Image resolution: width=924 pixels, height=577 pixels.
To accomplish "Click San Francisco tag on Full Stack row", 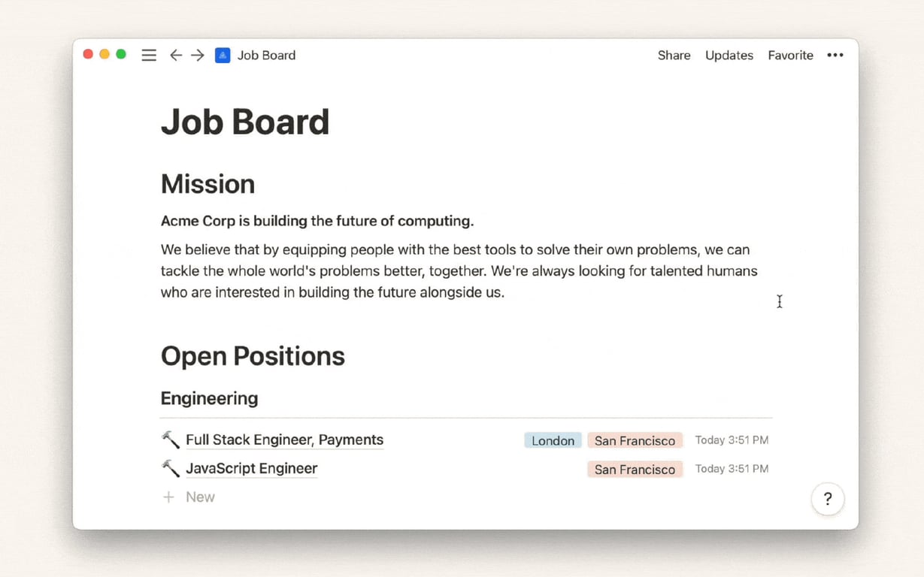I will point(635,440).
